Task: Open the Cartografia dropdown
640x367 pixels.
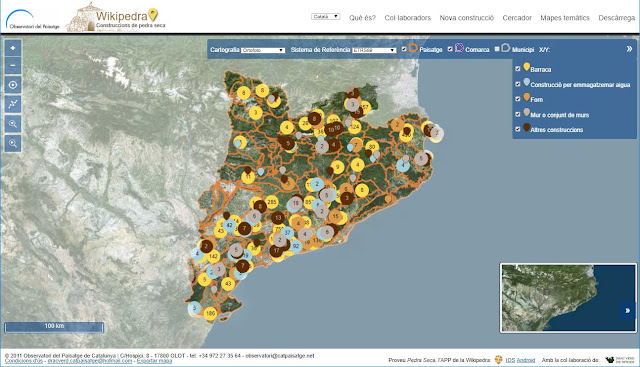Action: point(263,50)
